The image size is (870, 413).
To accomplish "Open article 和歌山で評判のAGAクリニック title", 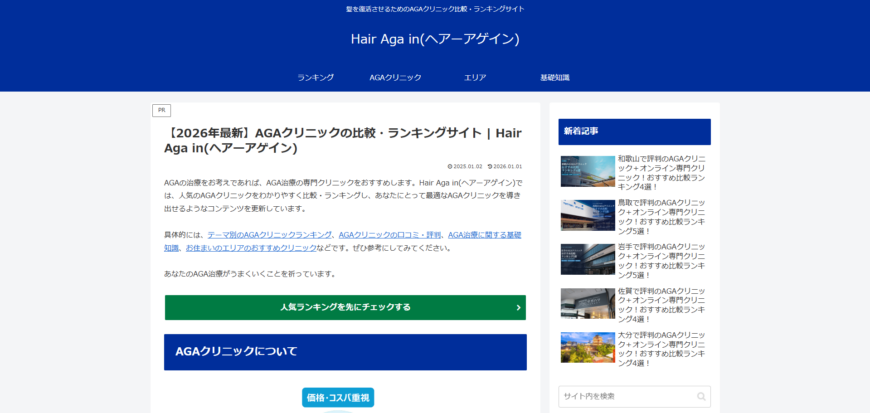I will click(662, 173).
